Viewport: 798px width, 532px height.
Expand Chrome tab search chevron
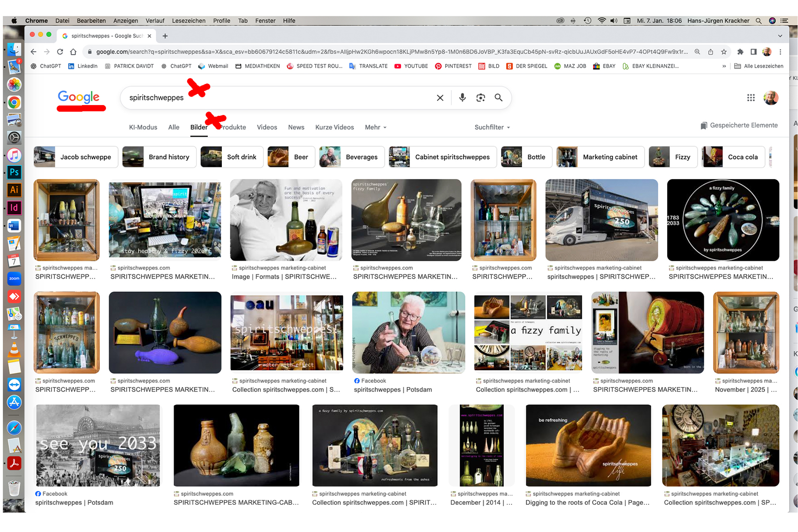tap(780, 36)
